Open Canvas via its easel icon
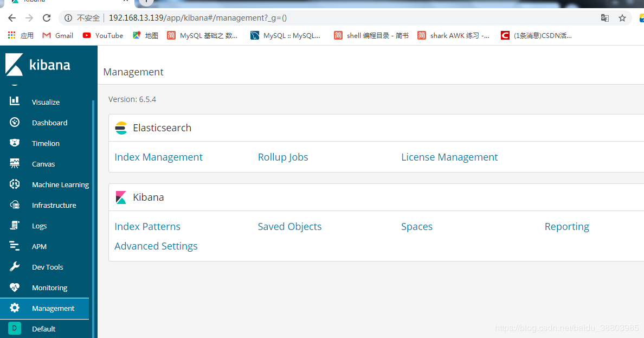The image size is (644, 338). [x=15, y=163]
